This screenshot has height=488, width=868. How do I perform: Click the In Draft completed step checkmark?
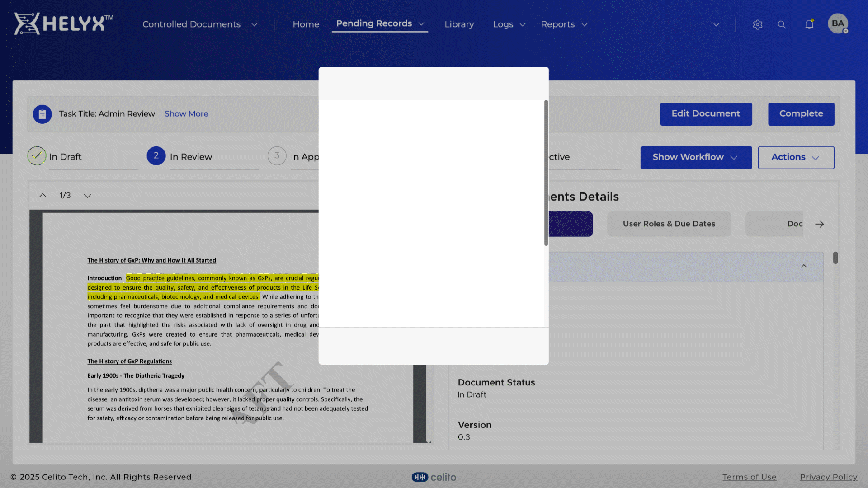tap(37, 156)
